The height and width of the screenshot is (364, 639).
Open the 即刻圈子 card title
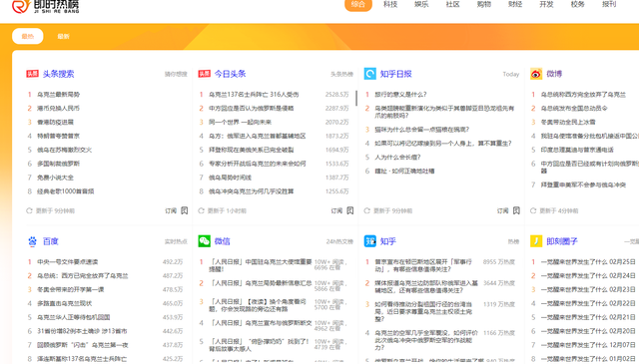[562, 241]
